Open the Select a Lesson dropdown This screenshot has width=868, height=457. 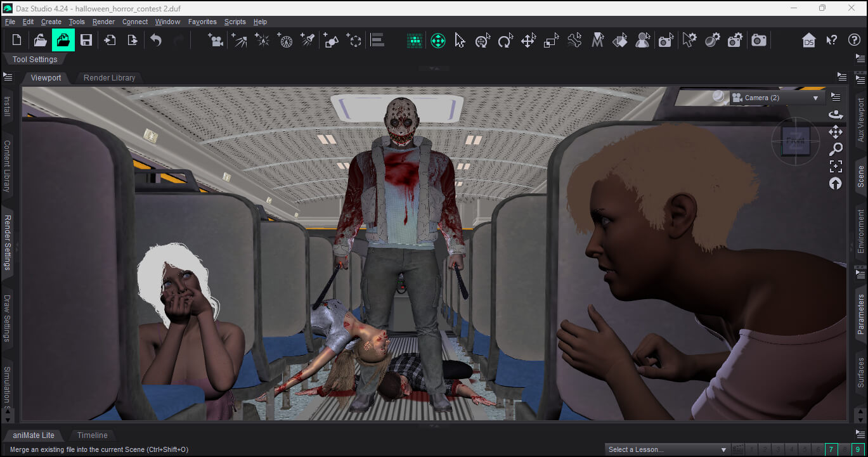(667, 449)
